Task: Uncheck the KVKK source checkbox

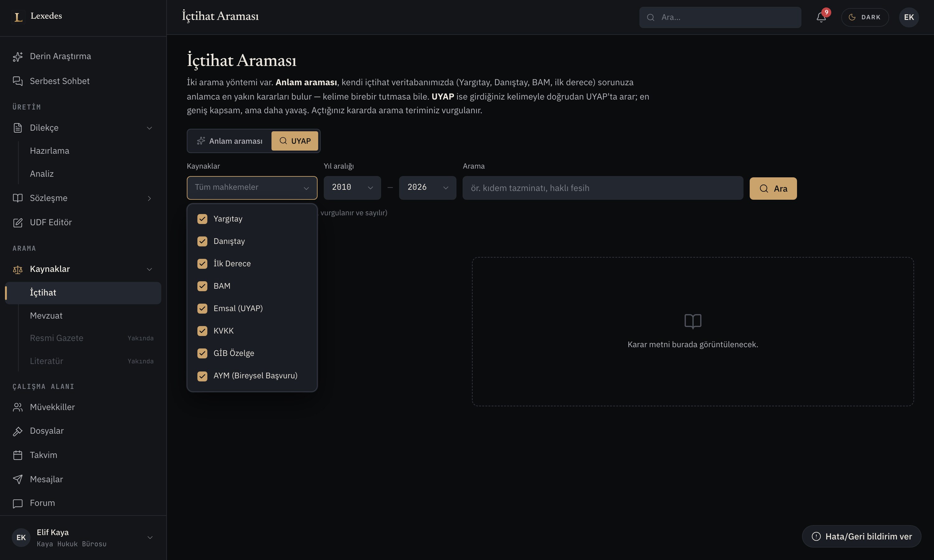Action: coord(202,331)
